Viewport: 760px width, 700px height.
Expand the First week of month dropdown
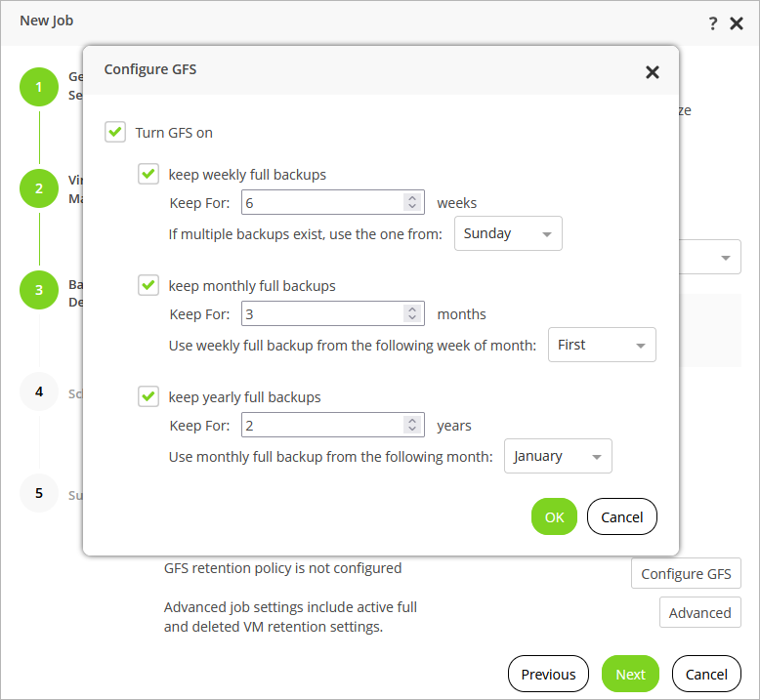(x=602, y=346)
